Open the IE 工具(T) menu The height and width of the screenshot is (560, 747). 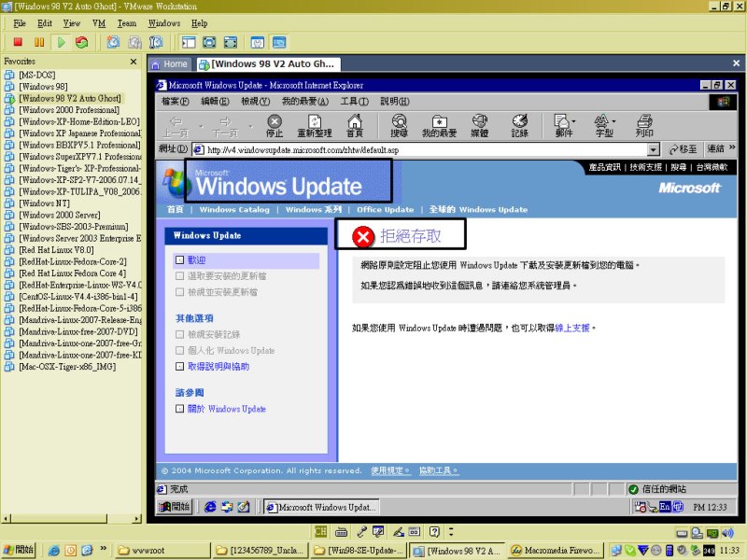(355, 102)
